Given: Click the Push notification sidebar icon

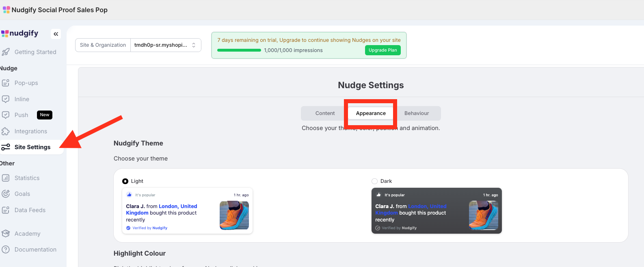Looking at the screenshot, I should click(x=6, y=115).
